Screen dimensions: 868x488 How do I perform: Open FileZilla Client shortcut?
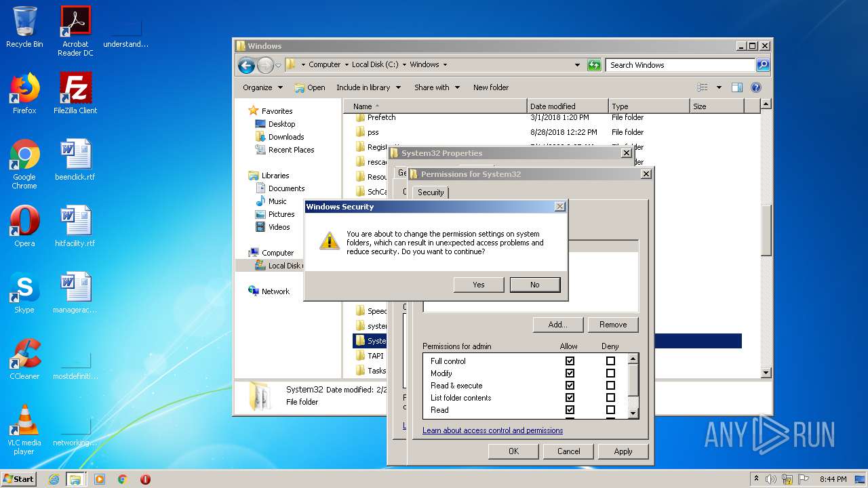pyautogui.click(x=75, y=93)
